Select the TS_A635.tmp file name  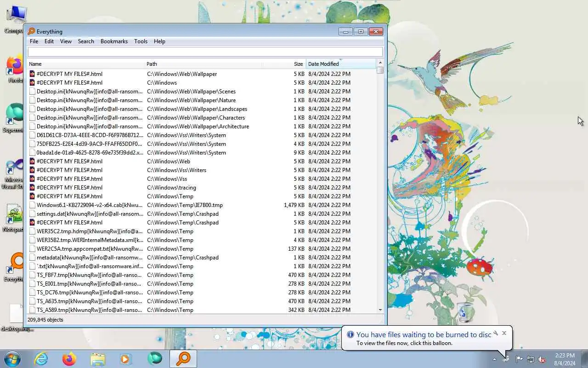point(89,301)
